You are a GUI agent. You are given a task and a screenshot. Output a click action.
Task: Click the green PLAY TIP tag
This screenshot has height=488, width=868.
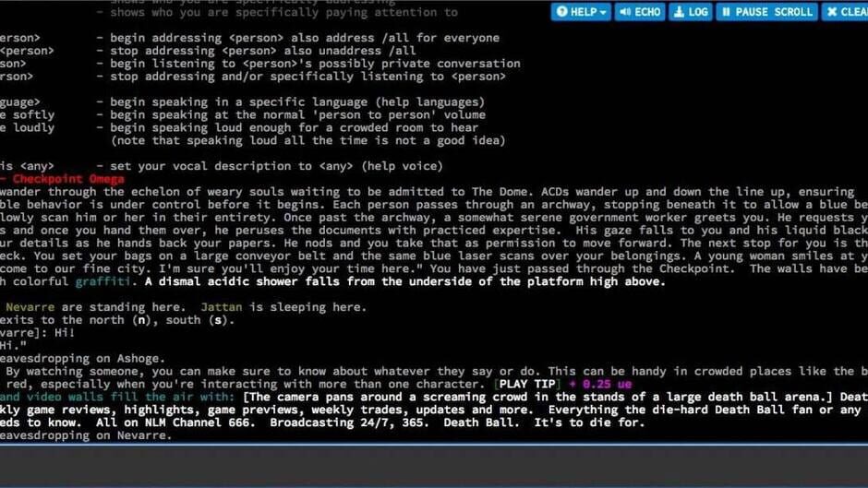[x=527, y=384]
